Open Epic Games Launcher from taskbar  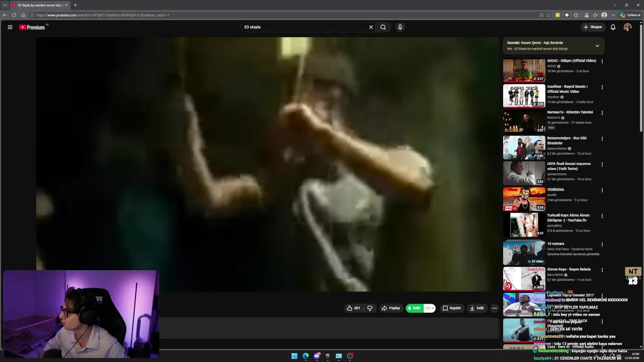(328, 356)
